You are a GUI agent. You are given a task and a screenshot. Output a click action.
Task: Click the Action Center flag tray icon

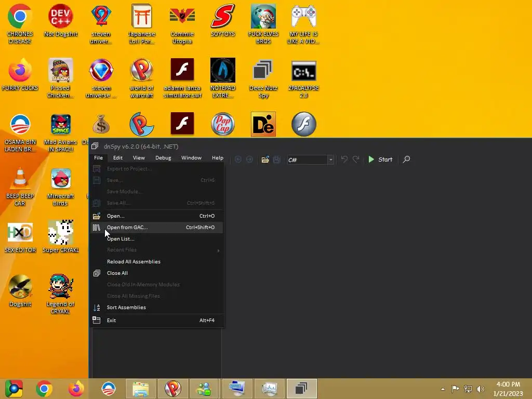[455, 389]
